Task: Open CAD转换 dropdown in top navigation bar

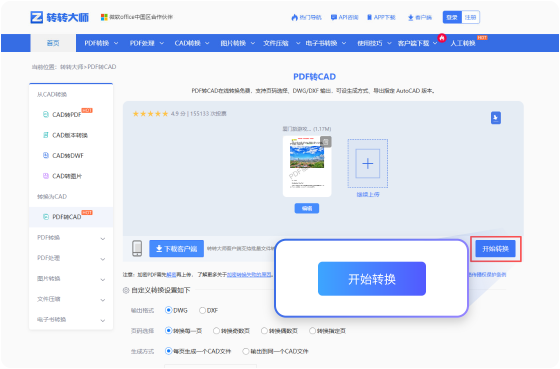Action: 191,43
